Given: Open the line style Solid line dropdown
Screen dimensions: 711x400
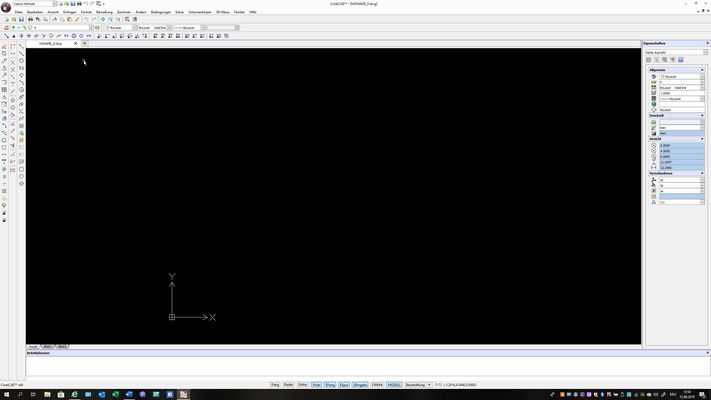Looking at the screenshot, I should [169, 28].
